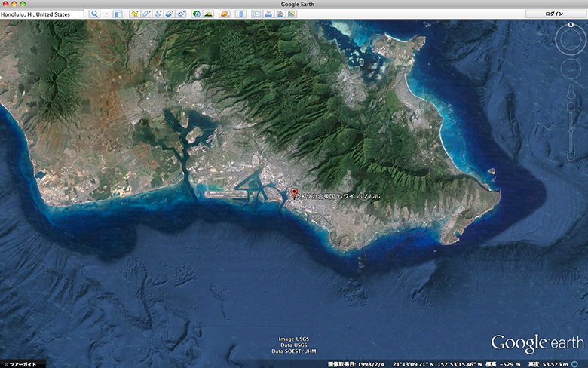
Task: Open the planet switcher dropdown
Action: click(x=225, y=14)
